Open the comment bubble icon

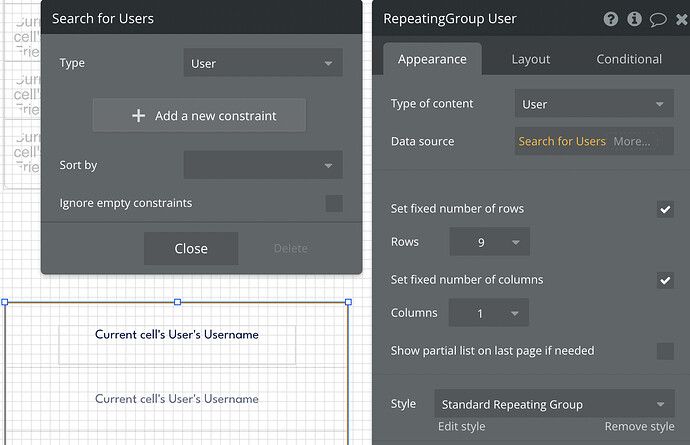point(658,19)
